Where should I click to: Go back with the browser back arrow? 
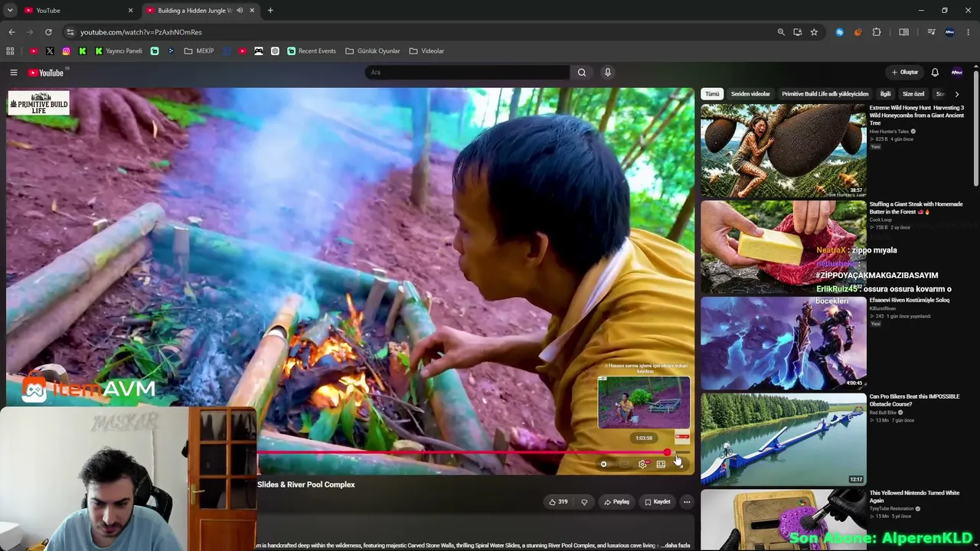click(11, 32)
